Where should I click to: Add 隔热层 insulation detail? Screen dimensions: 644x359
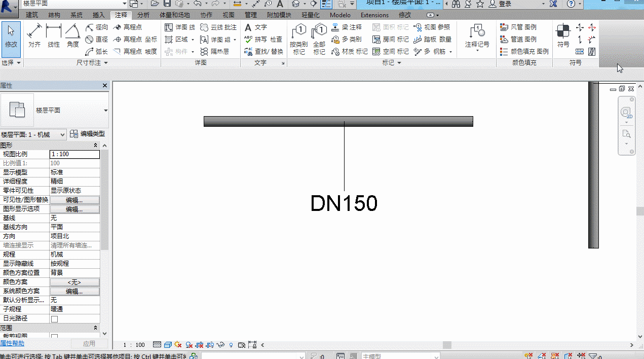pos(214,51)
